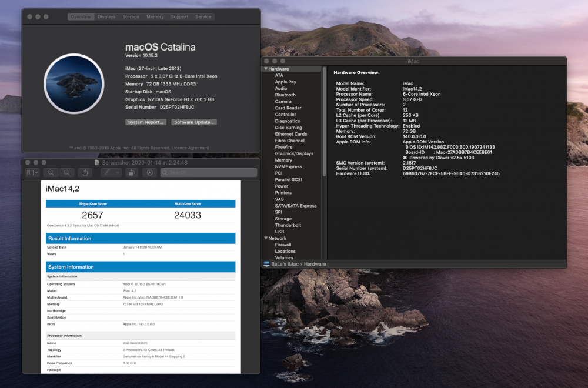
Task: Select Volumes under Network
Action: click(284, 258)
